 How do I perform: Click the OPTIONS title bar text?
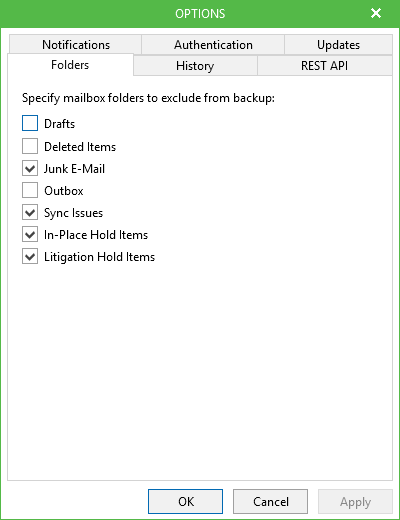point(200,14)
